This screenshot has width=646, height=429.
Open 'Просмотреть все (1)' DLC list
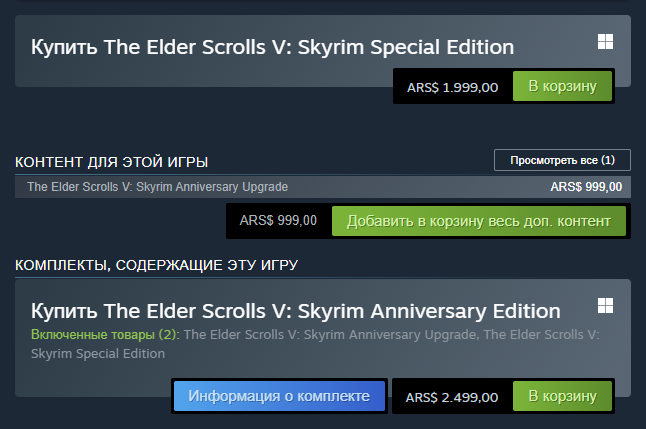click(x=562, y=160)
